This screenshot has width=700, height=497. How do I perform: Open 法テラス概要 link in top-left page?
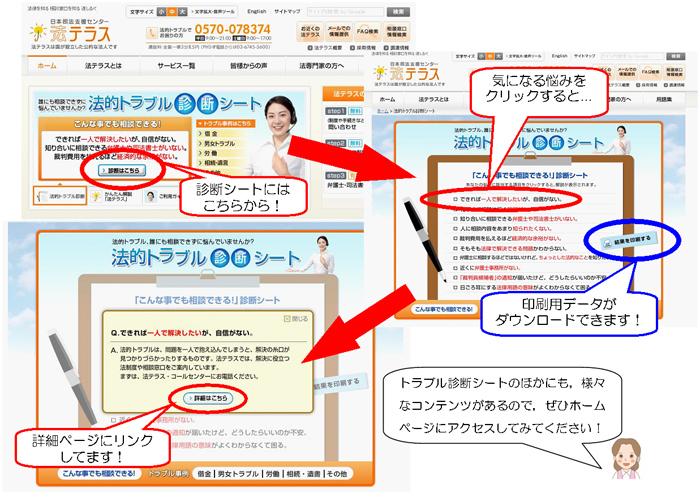[x=325, y=48]
